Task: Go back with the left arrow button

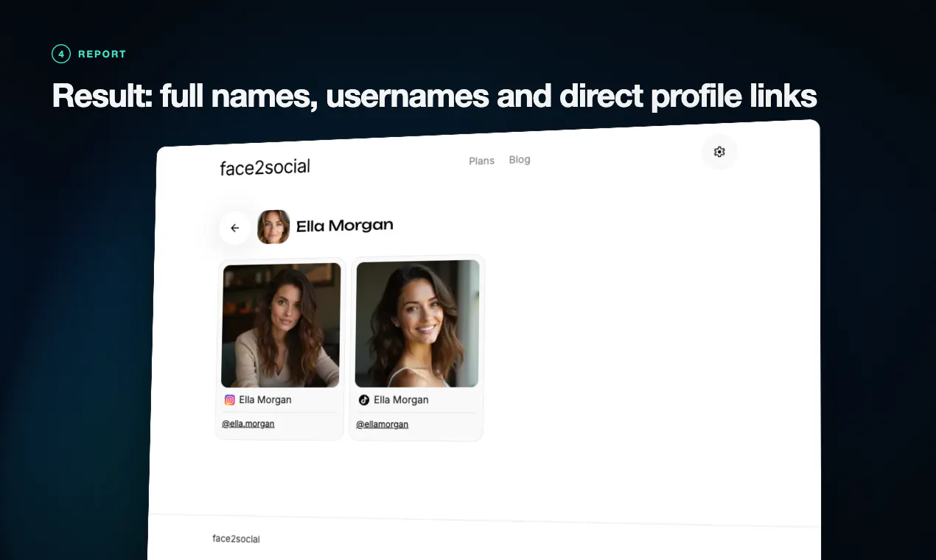Action: [x=235, y=228]
